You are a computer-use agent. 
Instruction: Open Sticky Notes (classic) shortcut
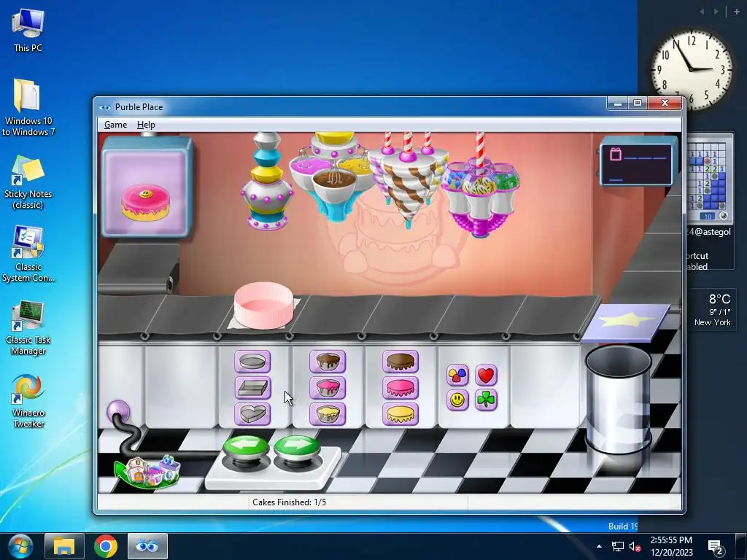[x=28, y=183]
